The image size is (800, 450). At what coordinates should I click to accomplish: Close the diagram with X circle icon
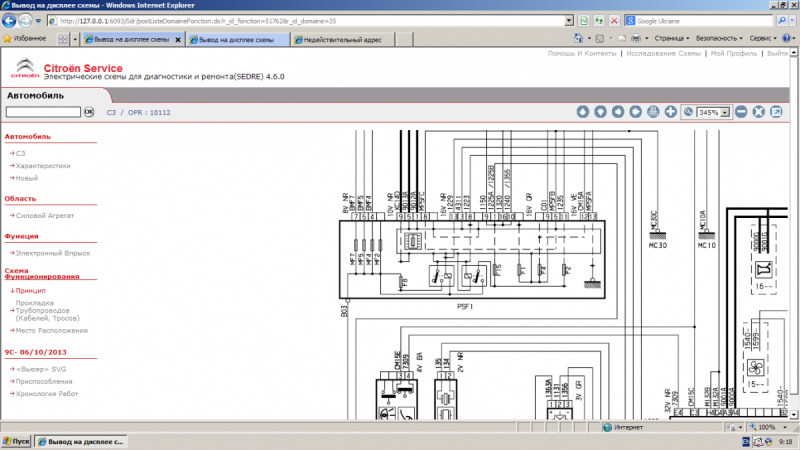[759, 112]
